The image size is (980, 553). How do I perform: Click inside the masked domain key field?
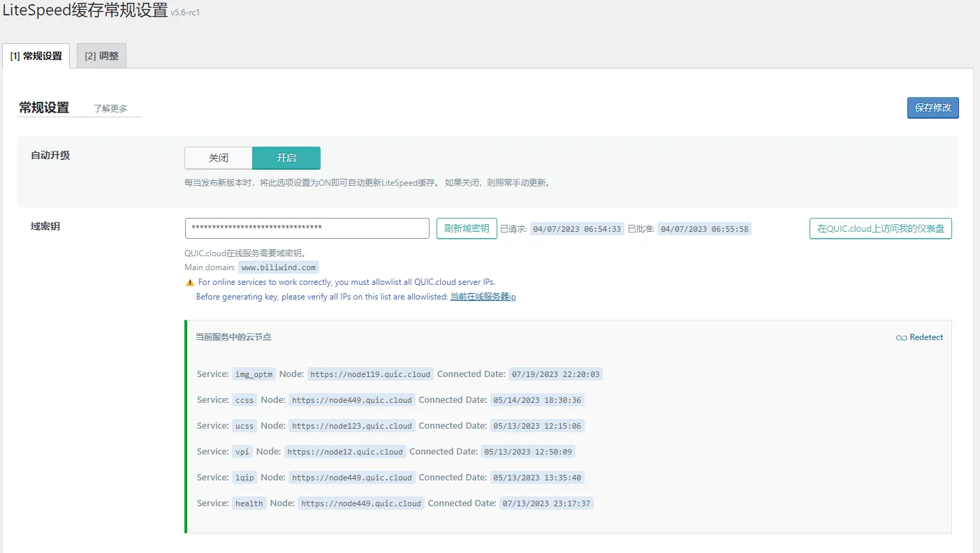click(307, 228)
